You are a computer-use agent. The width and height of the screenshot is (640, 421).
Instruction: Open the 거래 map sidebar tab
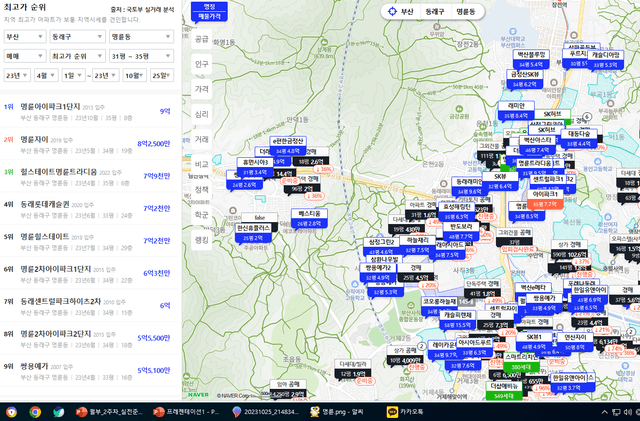point(202,139)
